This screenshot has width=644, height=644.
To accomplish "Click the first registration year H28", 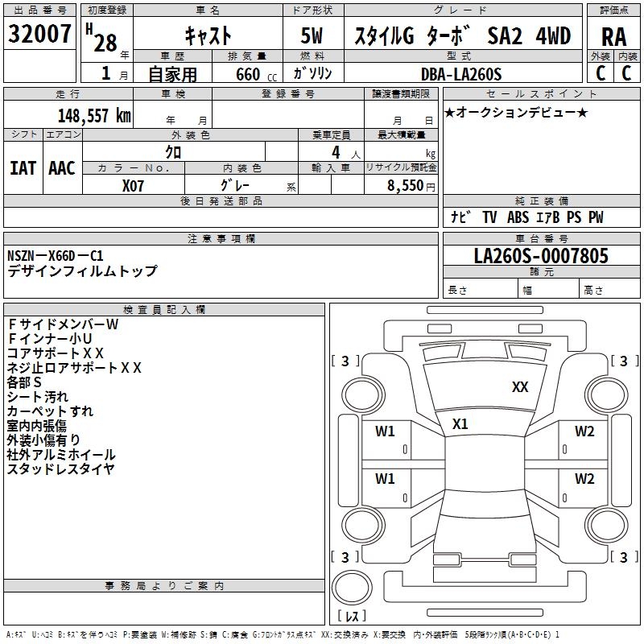I will coord(101,38).
